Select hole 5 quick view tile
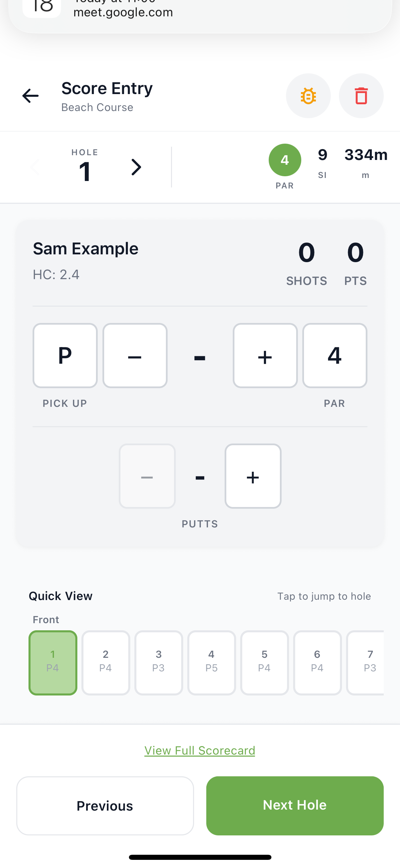Image resolution: width=400 pixels, height=868 pixels. 264,663
